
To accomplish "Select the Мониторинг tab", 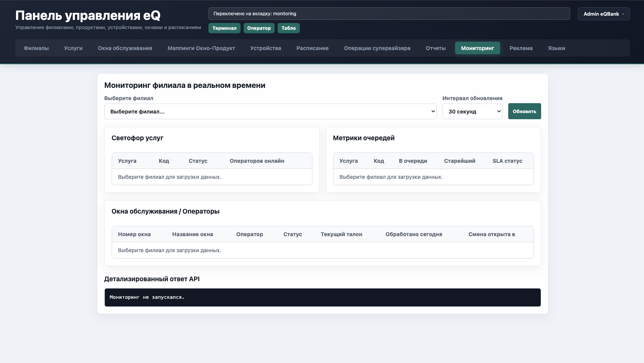I will click(x=478, y=48).
